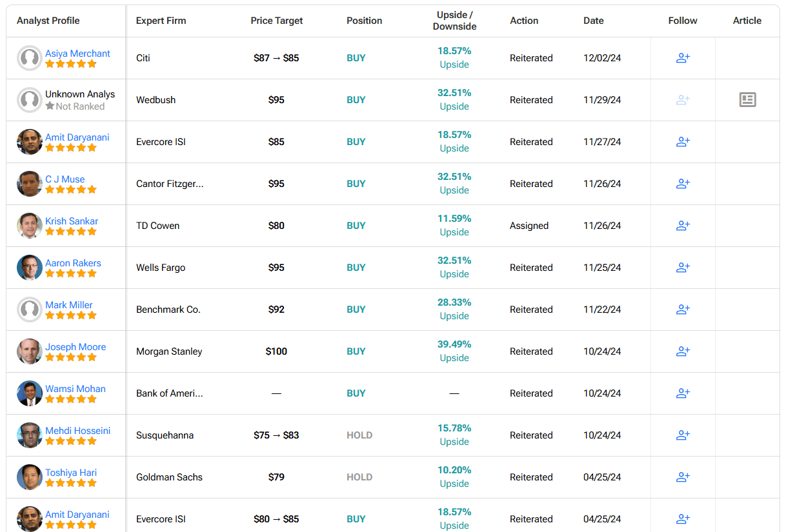The width and height of the screenshot is (786, 532).
Task: Click Krish Sankar's profile photo
Action: tap(30, 226)
